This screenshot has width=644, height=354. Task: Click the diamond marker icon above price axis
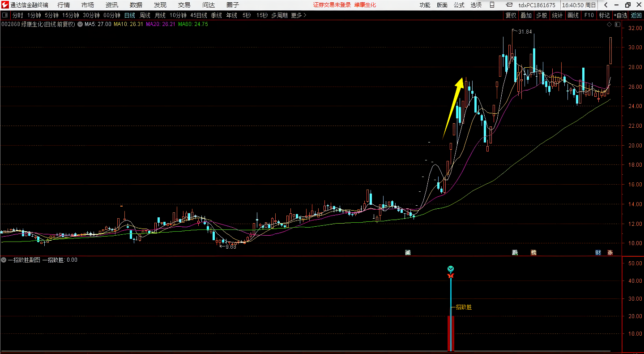point(609,24)
